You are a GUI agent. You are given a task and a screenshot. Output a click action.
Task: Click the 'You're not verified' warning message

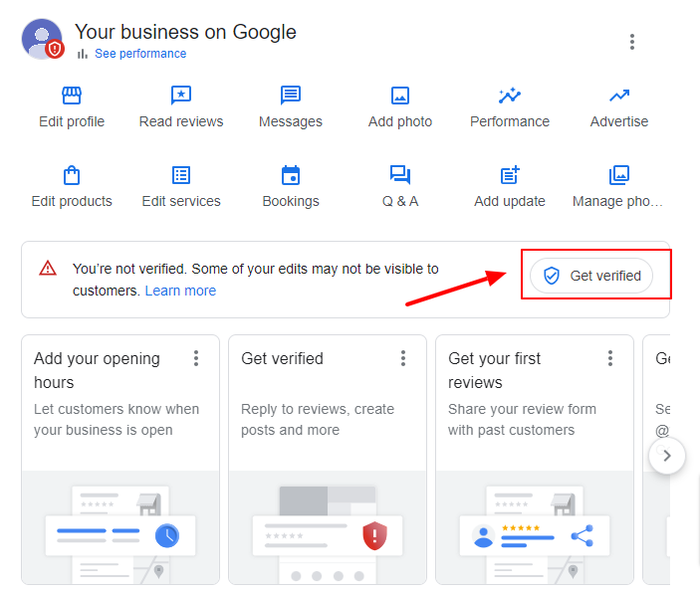(255, 280)
